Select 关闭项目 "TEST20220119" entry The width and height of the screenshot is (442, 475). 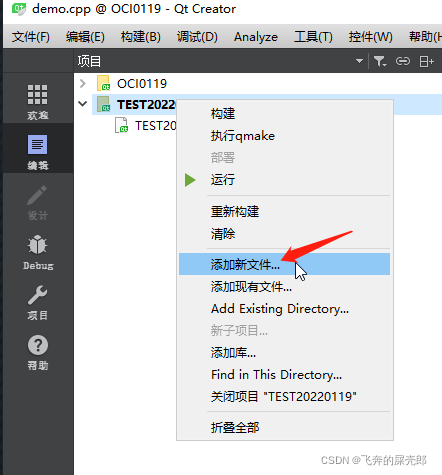tap(284, 397)
